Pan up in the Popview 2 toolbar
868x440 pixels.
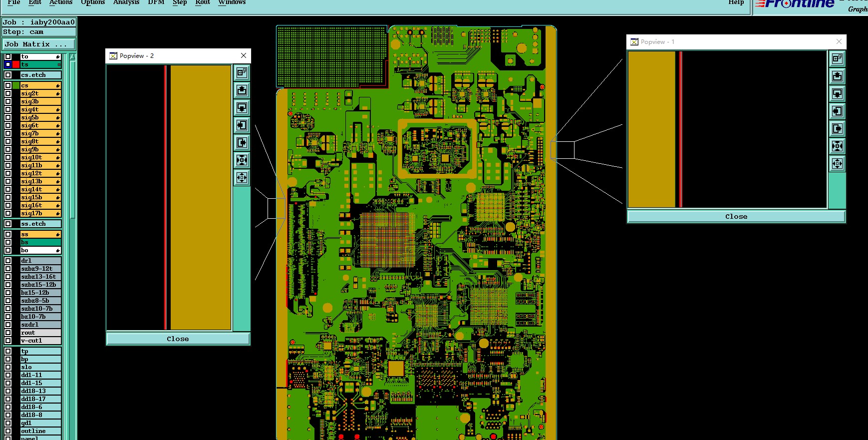pyautogui.click(x=242, y=90)
